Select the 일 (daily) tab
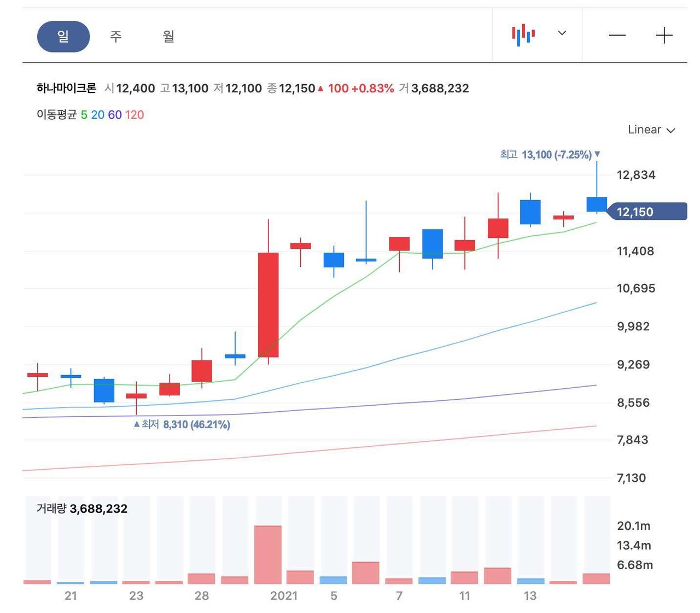 click(63, 37)
